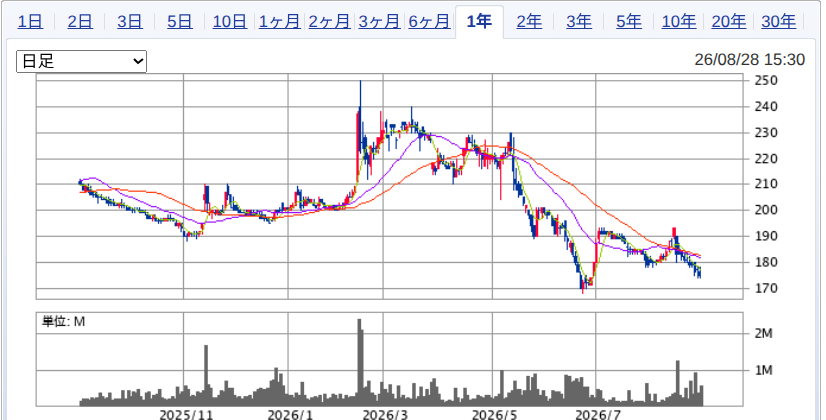This screenshot has height=420, width=826.
Task: Switch to the 3日 chart range
Action: 130,22
